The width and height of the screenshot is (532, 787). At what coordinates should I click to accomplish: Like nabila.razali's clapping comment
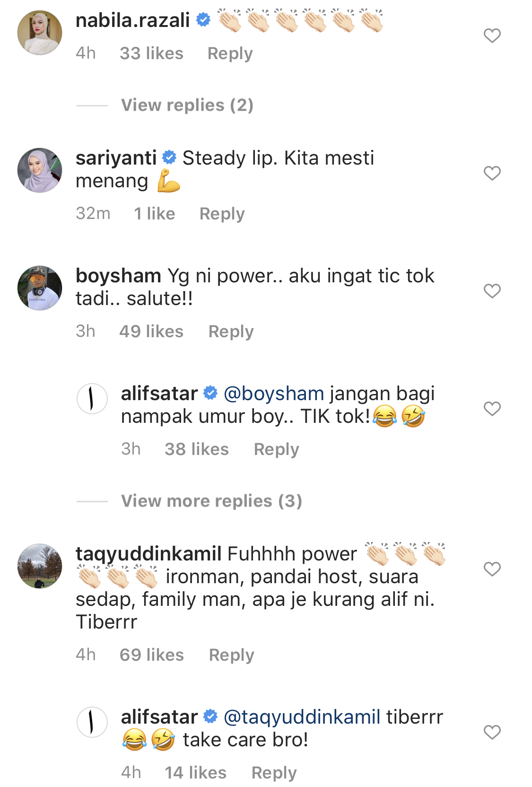[x=492, y=35]
